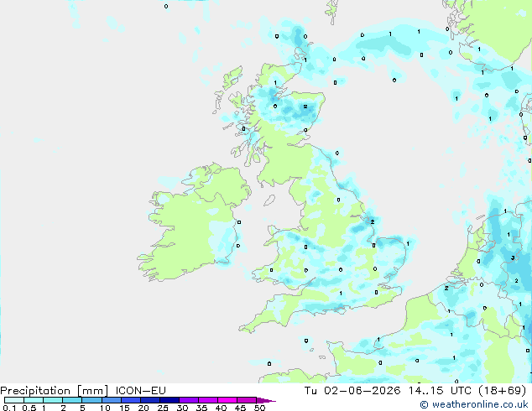
Task: Click the "Tu 02-06-2026" date text
Action: pos(352,391)
